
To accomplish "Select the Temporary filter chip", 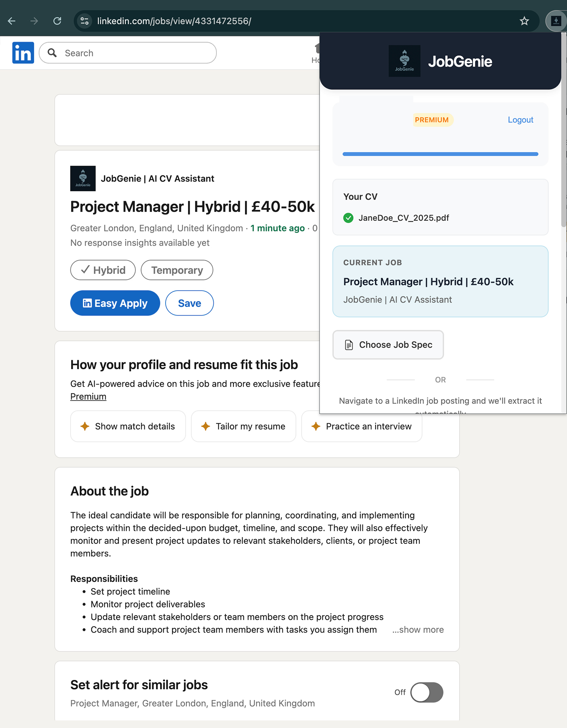I will [x=177, y=270].
